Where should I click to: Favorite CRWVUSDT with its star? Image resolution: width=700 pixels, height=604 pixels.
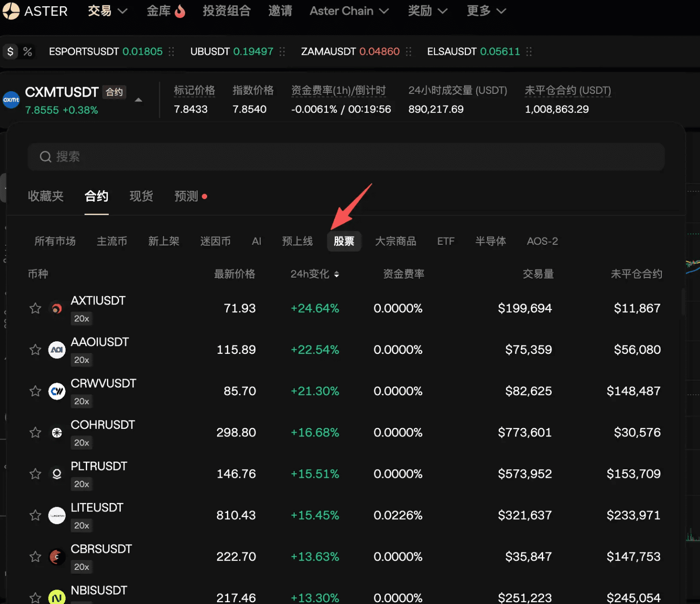[x=35, y=391]
